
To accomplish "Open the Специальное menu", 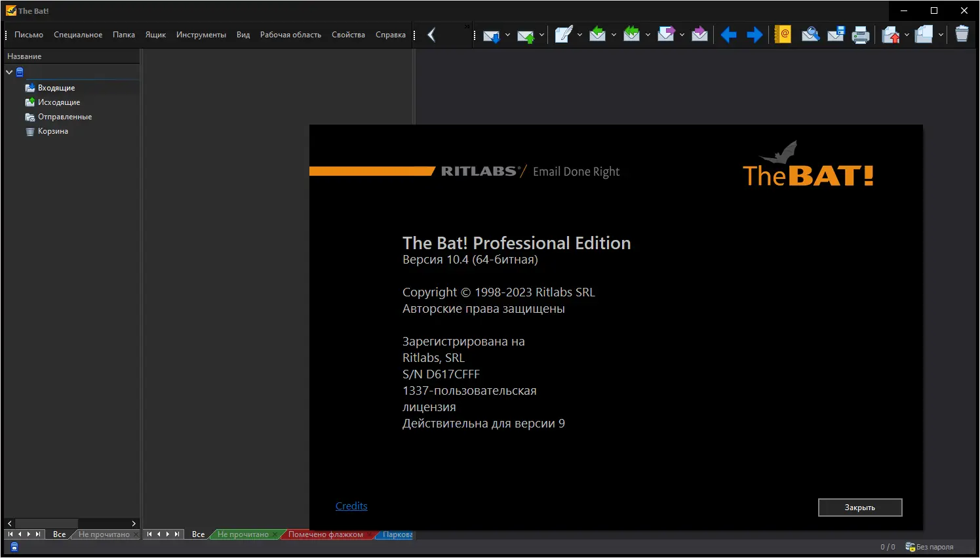I will 78,35.
